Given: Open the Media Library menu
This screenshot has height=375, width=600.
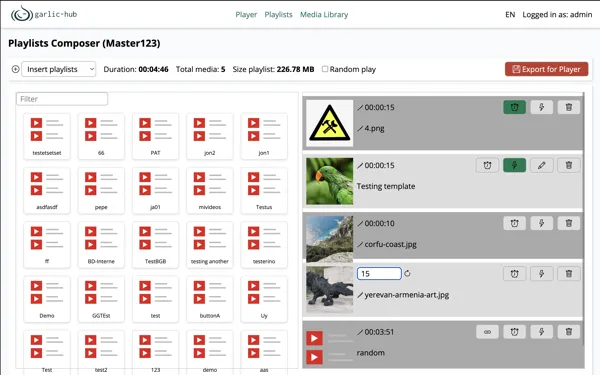Looking at the screenshot, I should [x=324, y=15].
